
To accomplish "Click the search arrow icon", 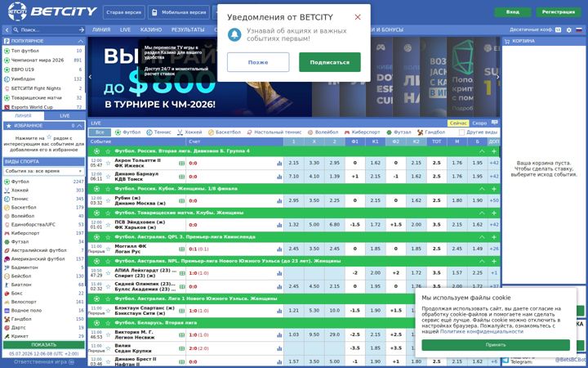I will click(x=82, y=29).
